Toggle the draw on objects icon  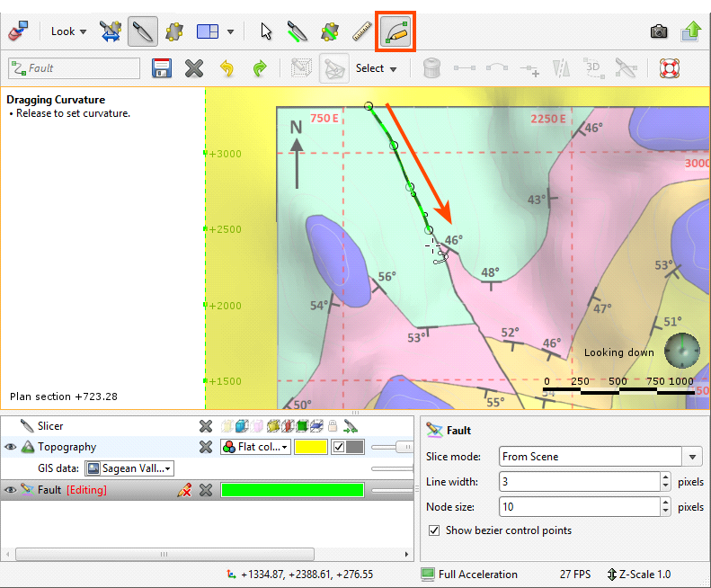(x=334, y=68)
